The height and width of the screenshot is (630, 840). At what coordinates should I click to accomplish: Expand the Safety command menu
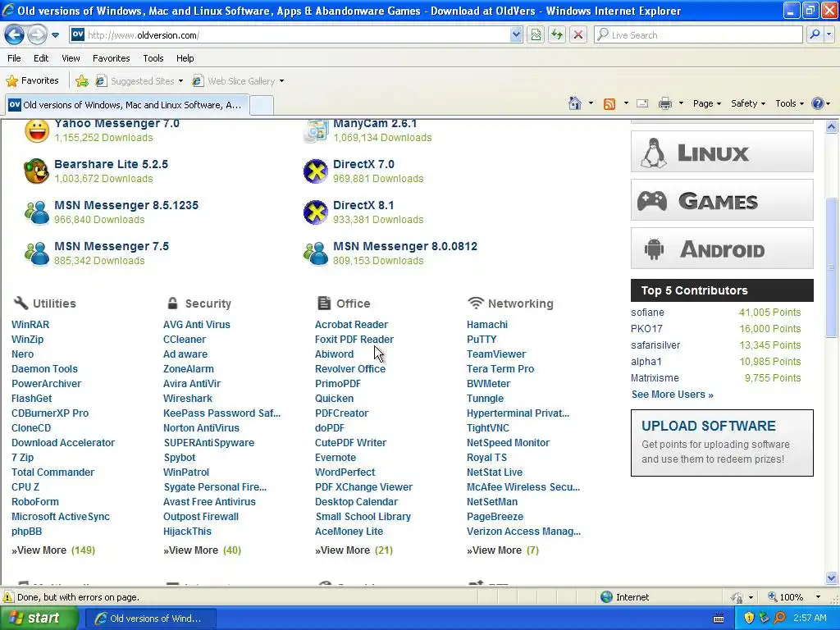coord(748,103)
